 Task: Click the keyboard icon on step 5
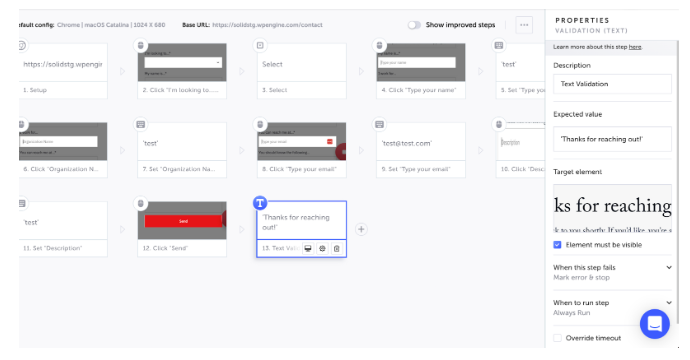(499, 45)
